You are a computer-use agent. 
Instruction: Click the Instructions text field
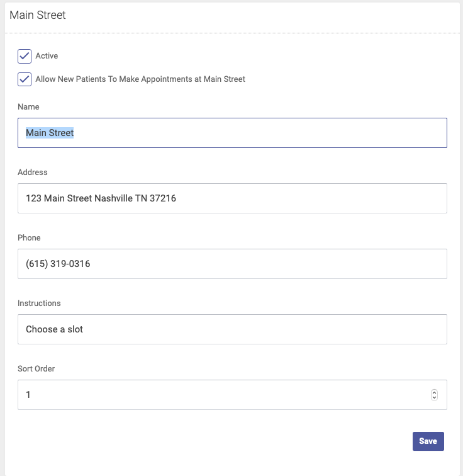pos(232,329)
